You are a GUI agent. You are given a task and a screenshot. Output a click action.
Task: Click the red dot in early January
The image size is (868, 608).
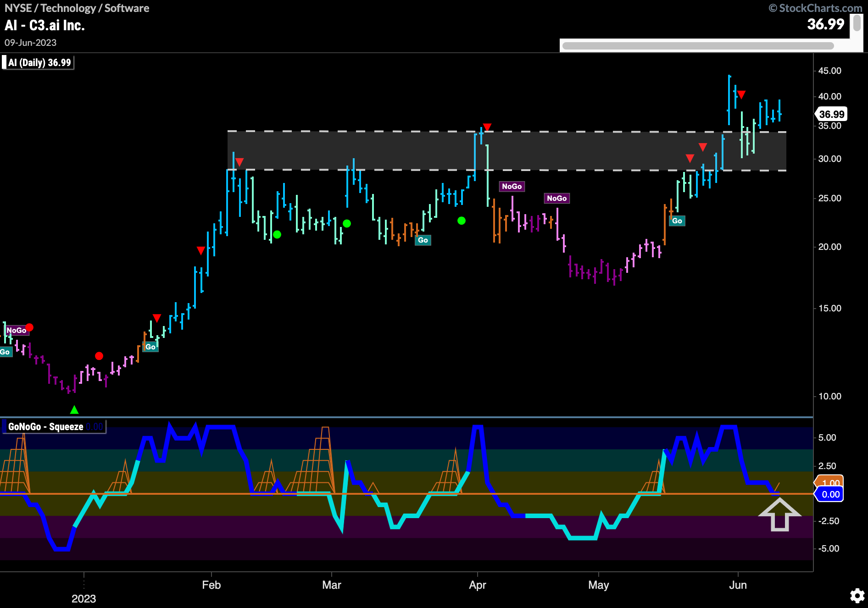click(99, 356)
